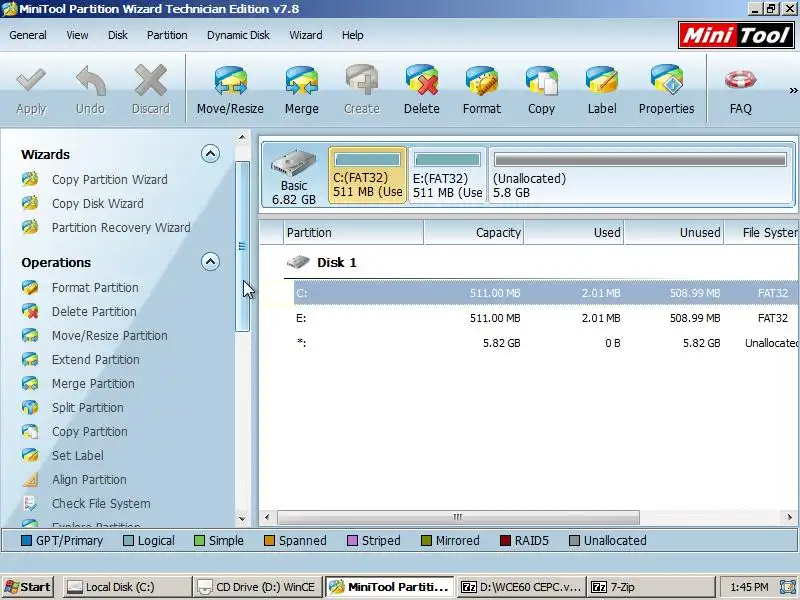This screenshot has width=800, height=600.
Task: Launch Copy Disk Wizard
Action: tap(97, 204)
